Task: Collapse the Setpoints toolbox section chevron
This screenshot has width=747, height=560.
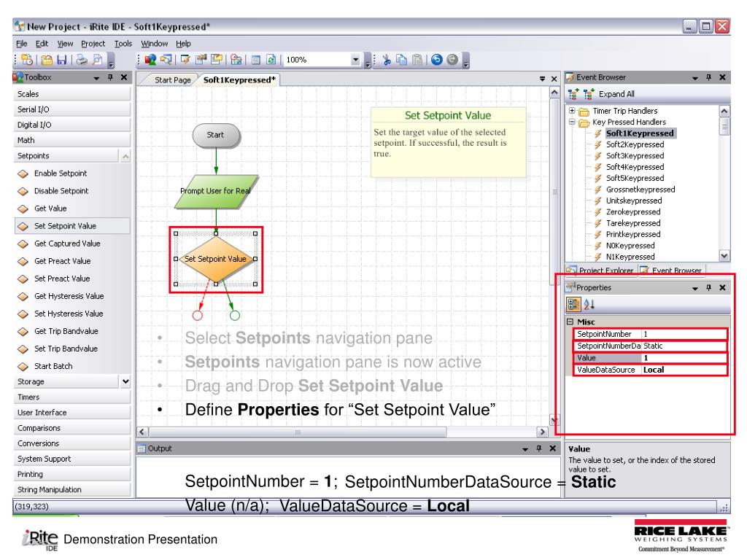Action: [125, 156]
